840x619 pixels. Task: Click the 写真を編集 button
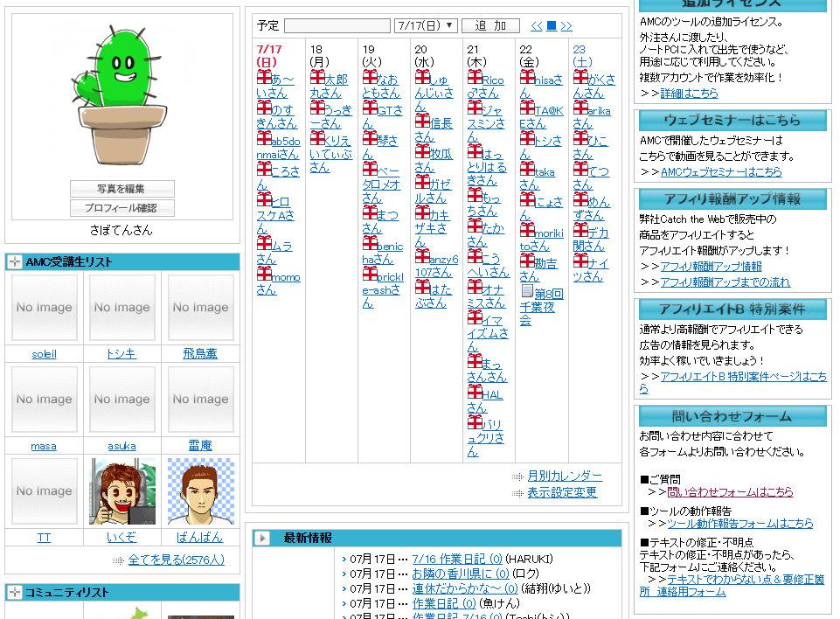pos(121,189)
